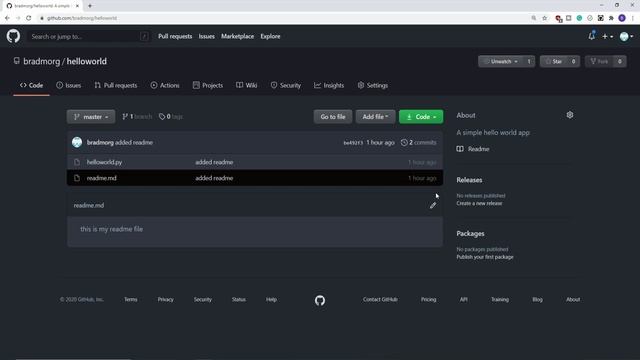View the 1 branch link
Image resolution: width=640 pixels, height=360 pixels.
click(137, 117)
